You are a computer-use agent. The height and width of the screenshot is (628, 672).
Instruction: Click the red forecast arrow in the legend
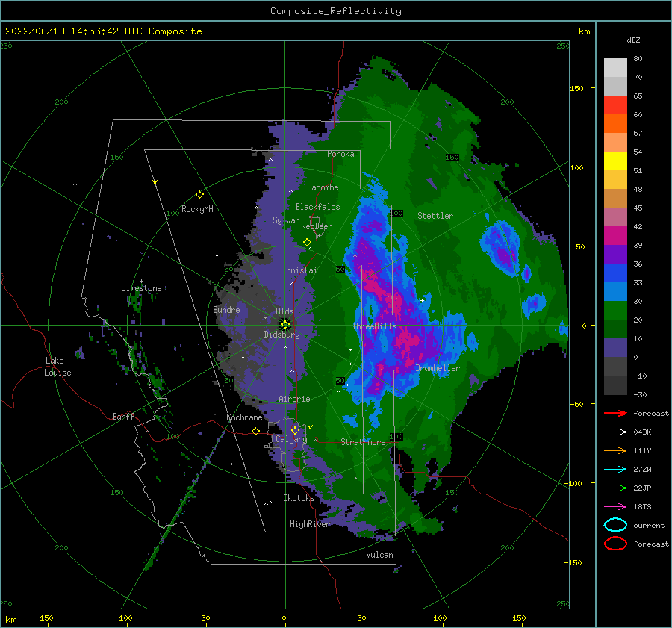(615, 413)
